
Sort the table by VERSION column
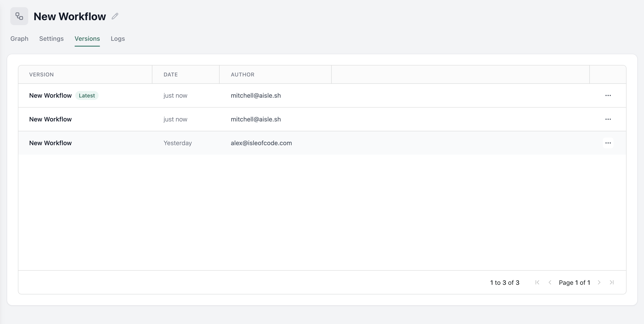tap(41, 74)
